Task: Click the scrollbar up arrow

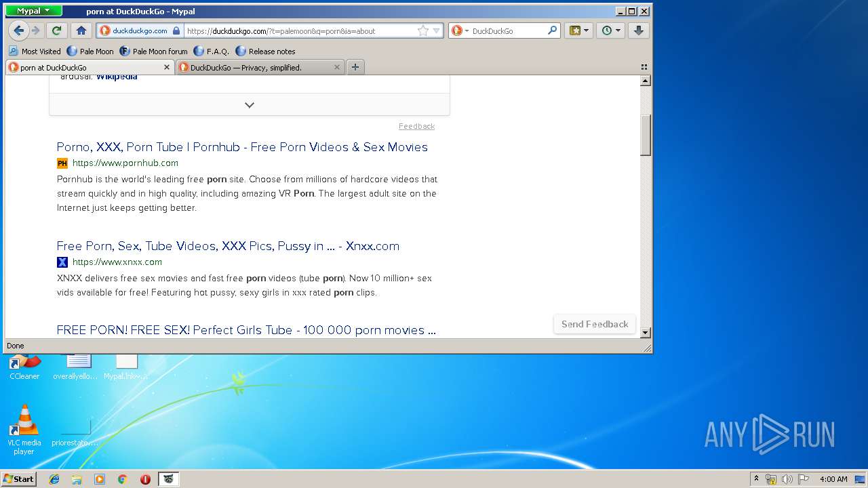Action: tap(646, 81)
